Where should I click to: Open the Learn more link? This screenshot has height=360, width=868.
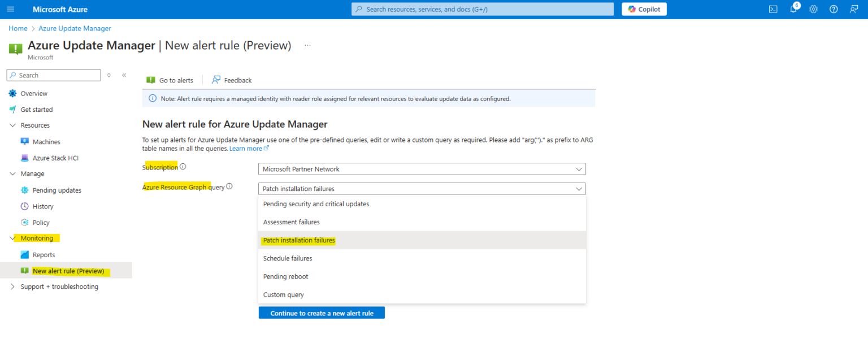tap(246, 148)
